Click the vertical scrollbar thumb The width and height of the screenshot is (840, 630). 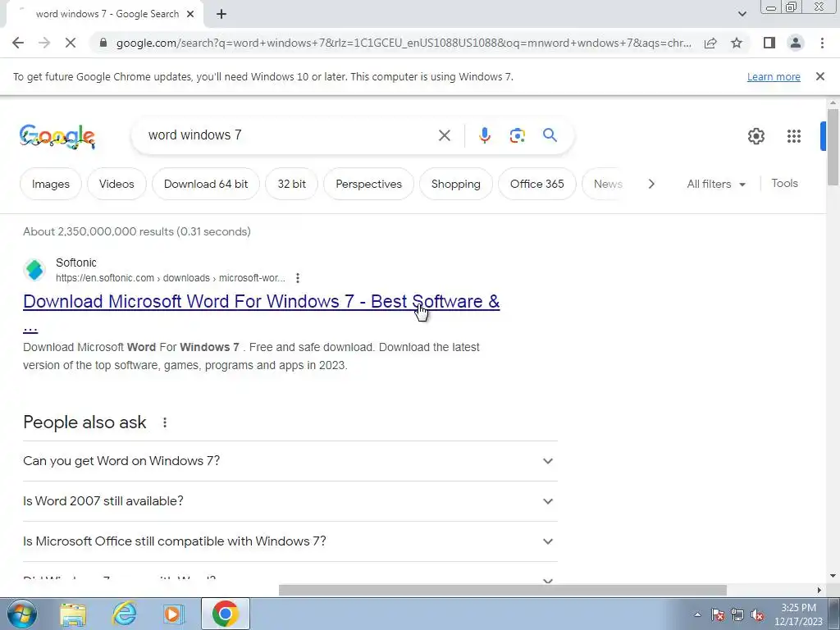pyautogui.click(x=833, y=148)
